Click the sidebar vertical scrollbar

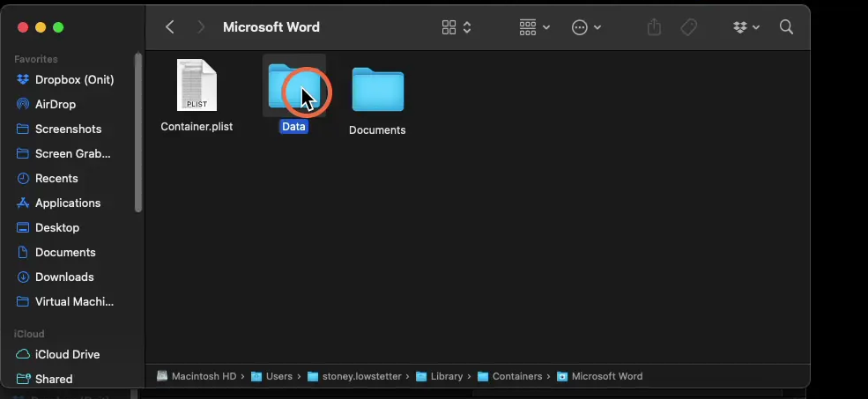[138, 132]
